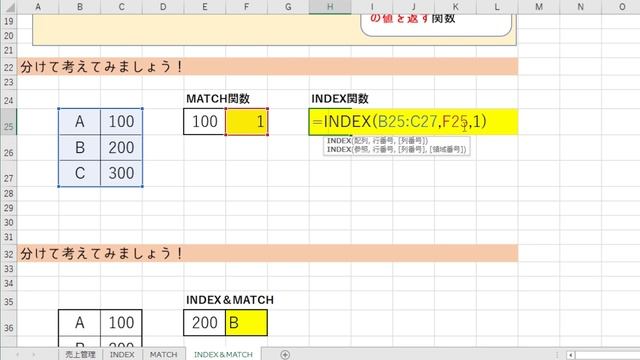Open the INDEX sheet tab
This screenshot has height=360, width=640.
click(x=122, y=354)
